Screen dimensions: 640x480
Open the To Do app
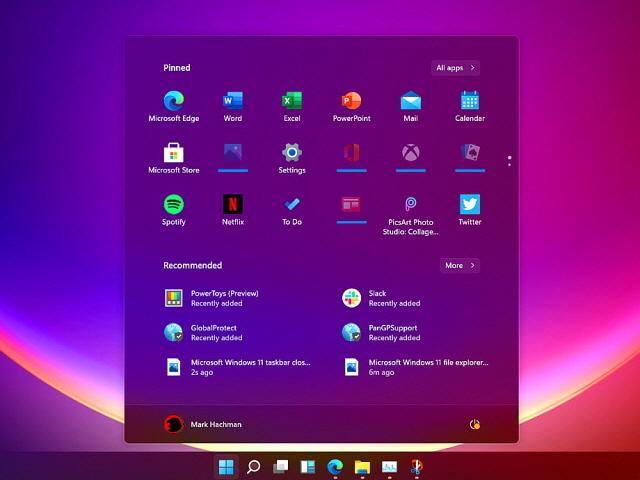[x=292, y=211]
